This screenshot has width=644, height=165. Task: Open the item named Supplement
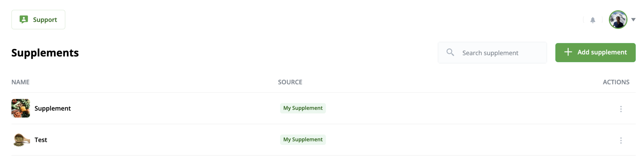[53, 108]
